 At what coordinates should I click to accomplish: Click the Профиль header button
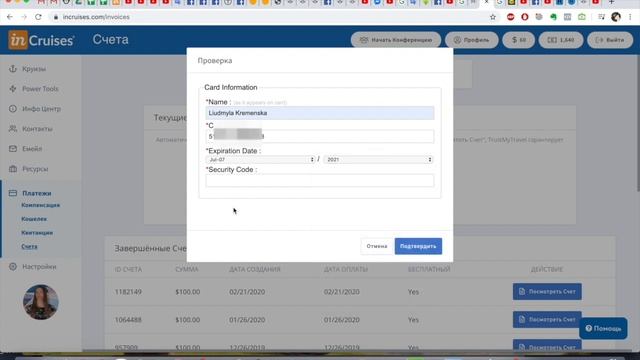click(471, 40)
